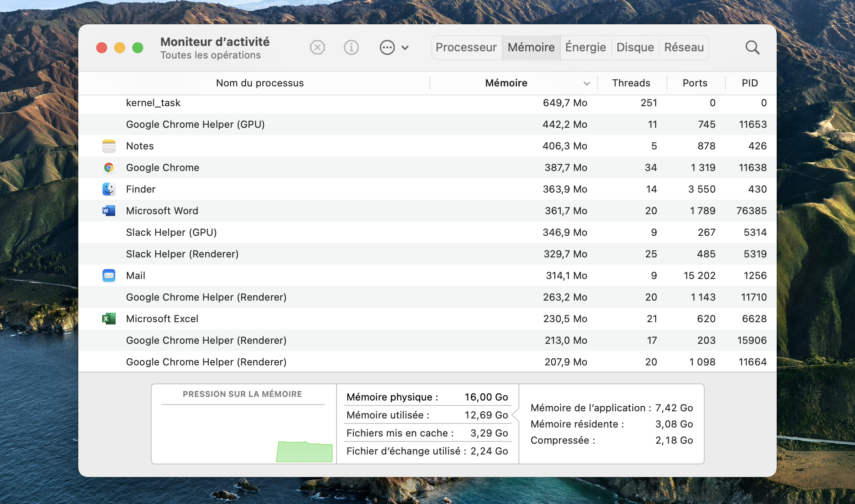Screen dimensions: 855x504
Task: Sort by Nom du processus column
Action: 260,83
